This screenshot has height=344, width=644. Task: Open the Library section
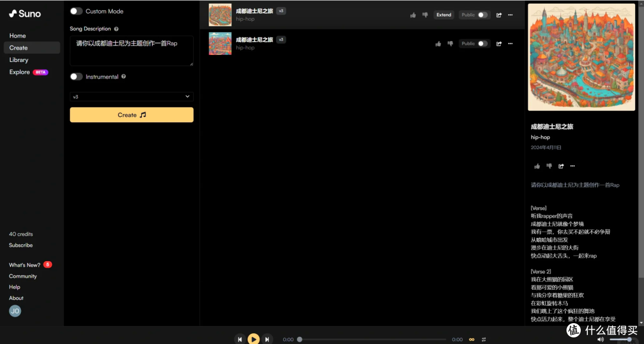(19, 60)
